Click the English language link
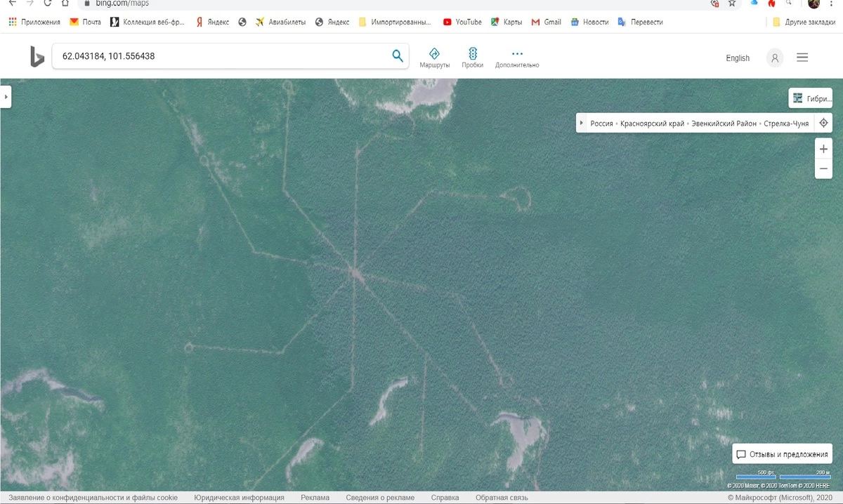 pyautogui.click(x=738, y=58)
